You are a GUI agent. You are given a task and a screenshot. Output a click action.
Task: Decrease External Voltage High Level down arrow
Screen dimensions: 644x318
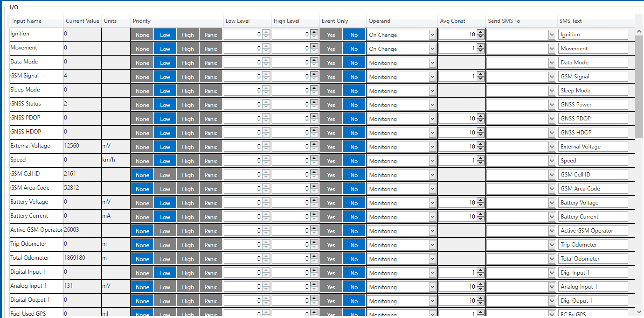[314, 149]
